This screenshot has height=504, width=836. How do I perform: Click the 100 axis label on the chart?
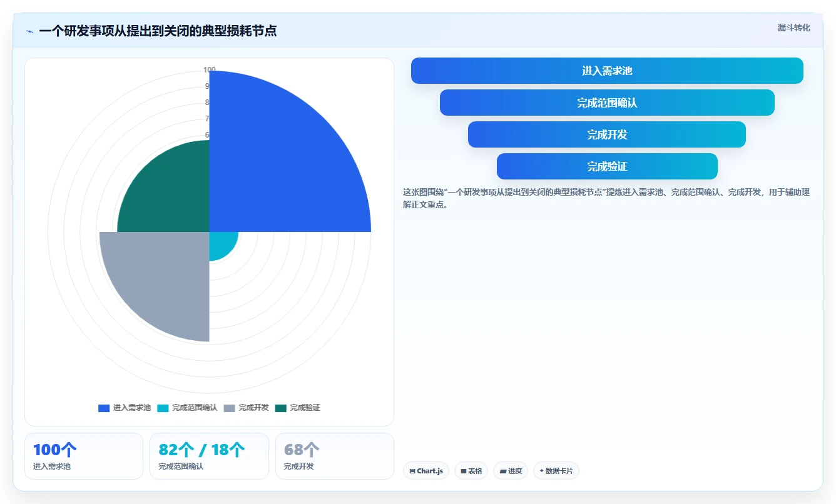click(210, 70)
